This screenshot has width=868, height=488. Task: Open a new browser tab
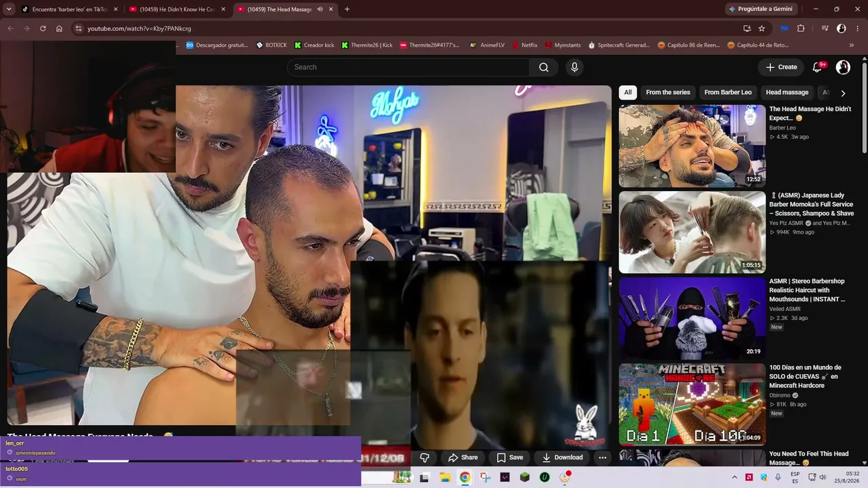[347, 9]
